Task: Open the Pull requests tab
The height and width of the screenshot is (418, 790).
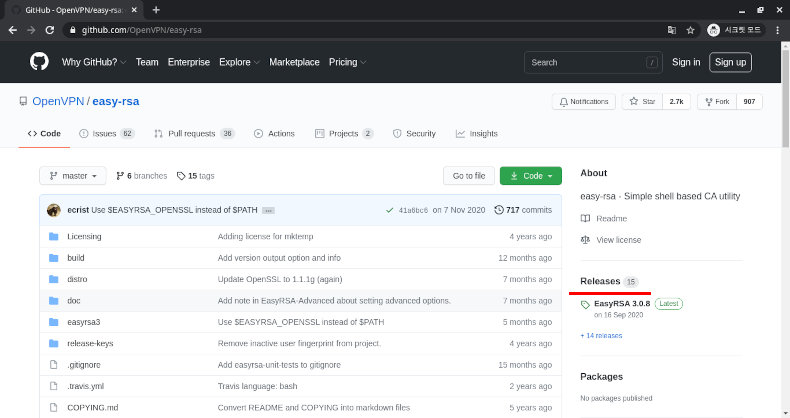Action: [194, 133]
